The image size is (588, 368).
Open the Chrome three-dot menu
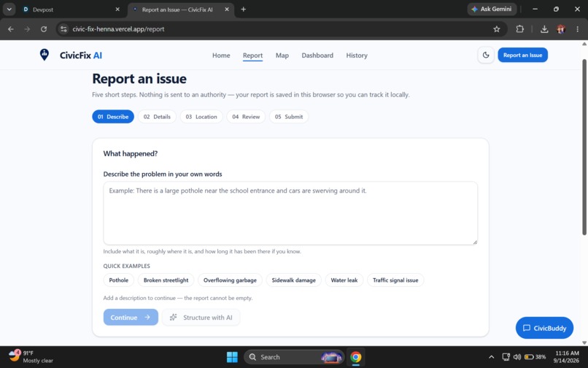click(578, 29)
